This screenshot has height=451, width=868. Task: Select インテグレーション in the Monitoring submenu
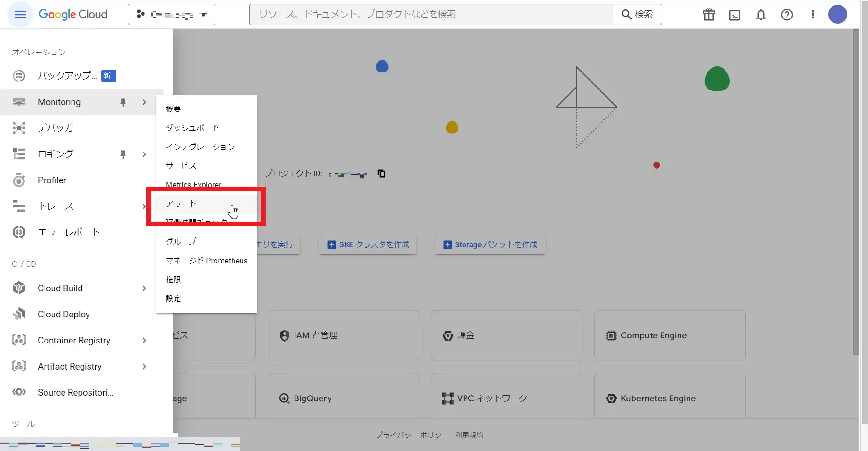tap(206, 147)
